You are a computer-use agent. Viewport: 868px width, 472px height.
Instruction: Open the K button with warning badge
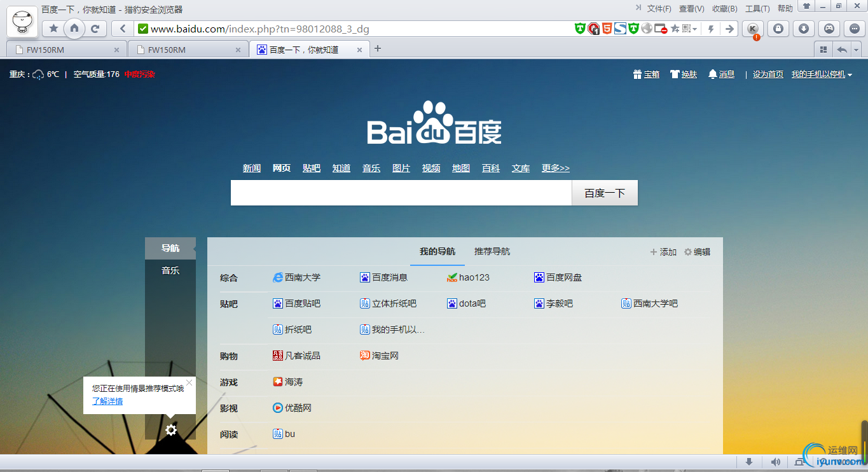[x=753, y=29]
